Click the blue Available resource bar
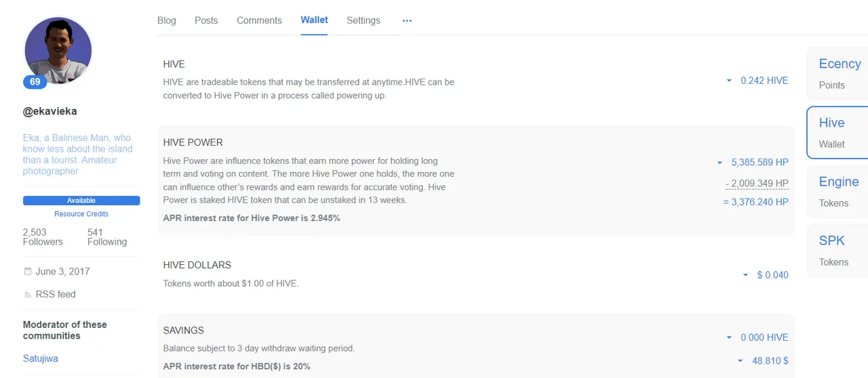The height and width of the screenshot is (378, 868). pos(81,201)
